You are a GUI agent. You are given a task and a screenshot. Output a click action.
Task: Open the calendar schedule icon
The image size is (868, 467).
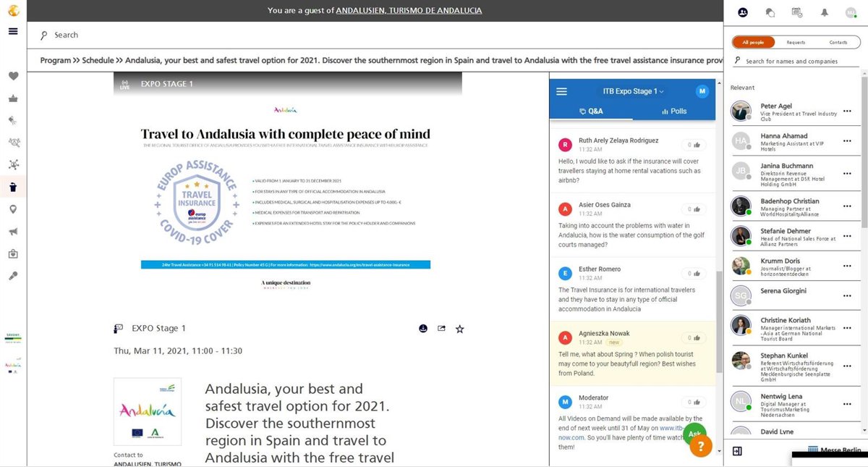[797, 12]
